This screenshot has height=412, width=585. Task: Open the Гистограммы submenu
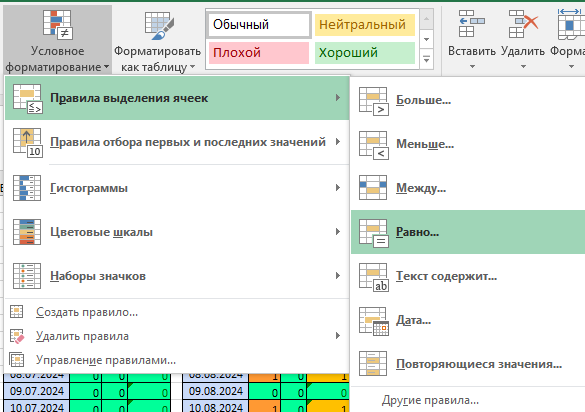coord(177,188)
